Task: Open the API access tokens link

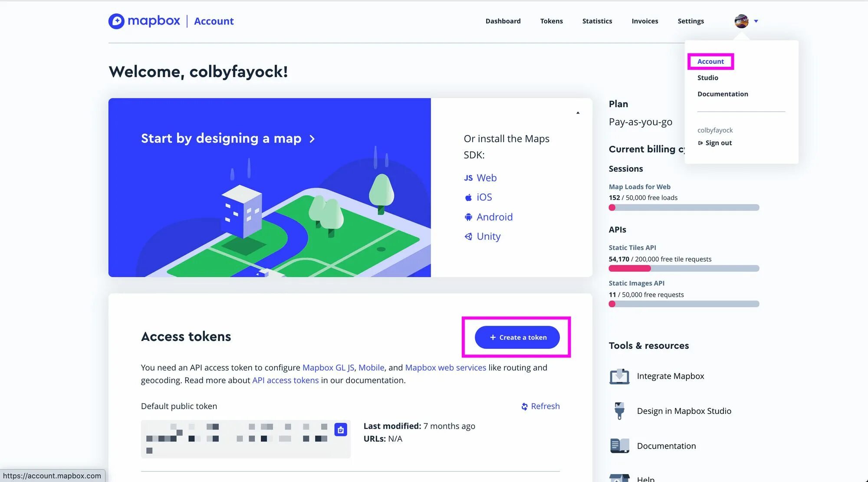Action: [x=286, y=380]
